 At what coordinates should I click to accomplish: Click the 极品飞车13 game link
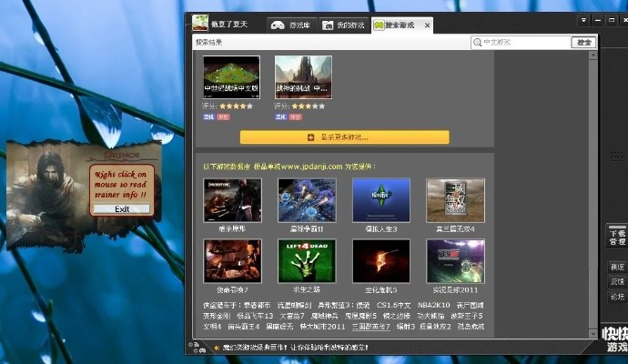255,316
